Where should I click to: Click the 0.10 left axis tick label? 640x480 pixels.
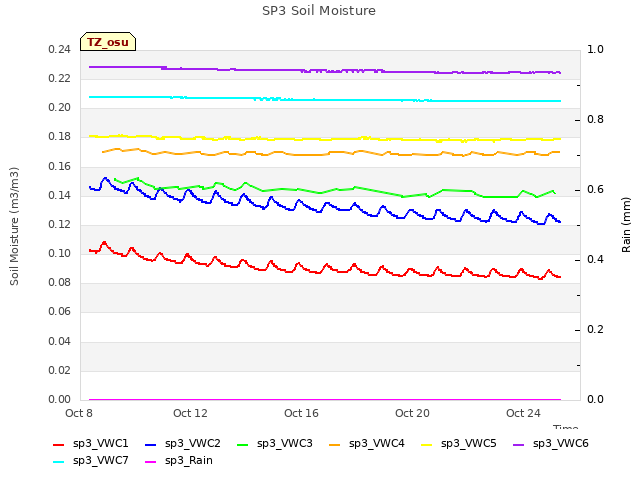click(x=60, y=253)
